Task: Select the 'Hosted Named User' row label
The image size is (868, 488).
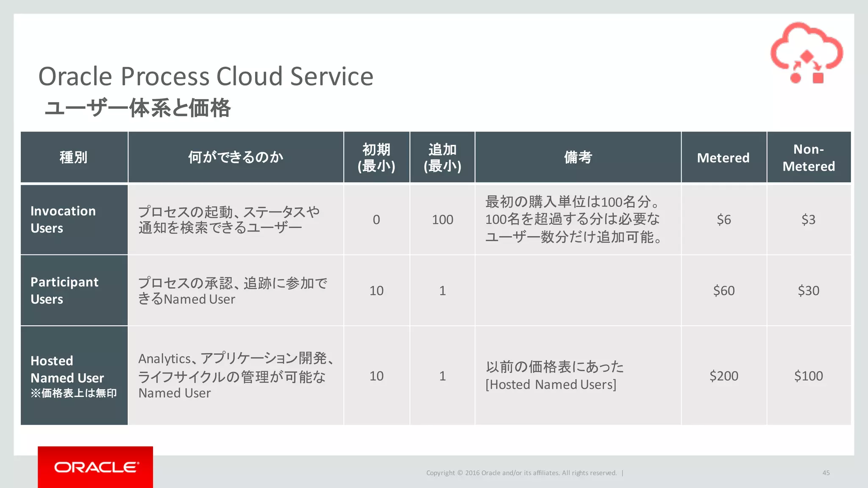Action: (67, 369)
